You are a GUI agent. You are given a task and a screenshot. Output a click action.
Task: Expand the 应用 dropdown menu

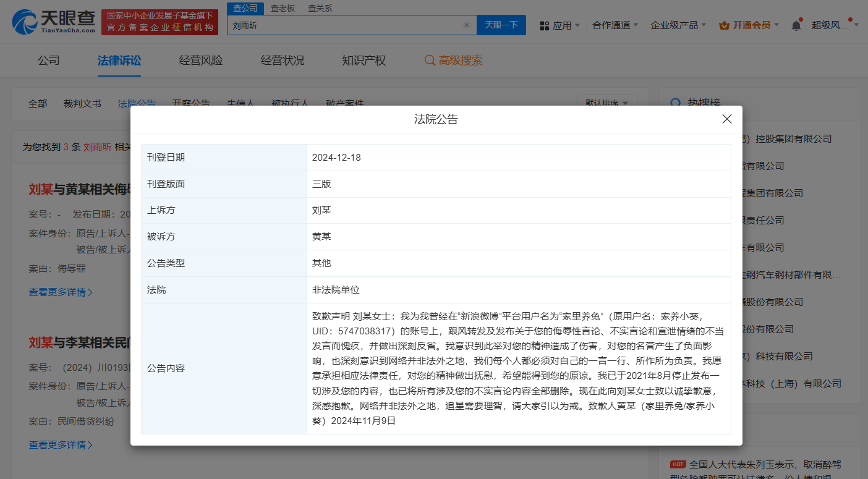coord(560,25)
